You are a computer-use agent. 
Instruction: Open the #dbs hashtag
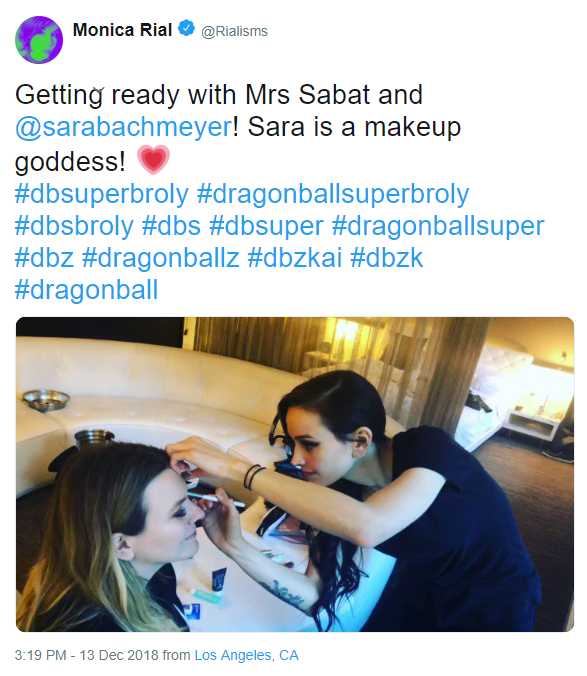coord(172,226)
